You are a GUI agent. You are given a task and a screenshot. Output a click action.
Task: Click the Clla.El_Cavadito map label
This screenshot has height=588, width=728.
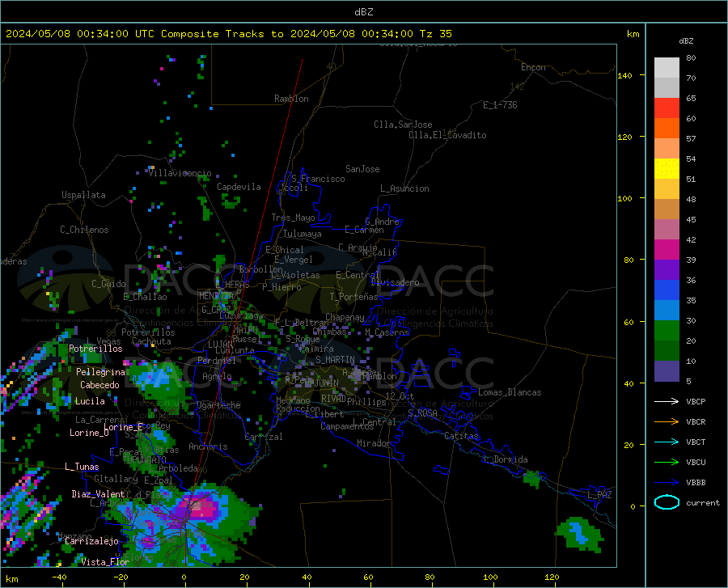(x=447, y=135)
